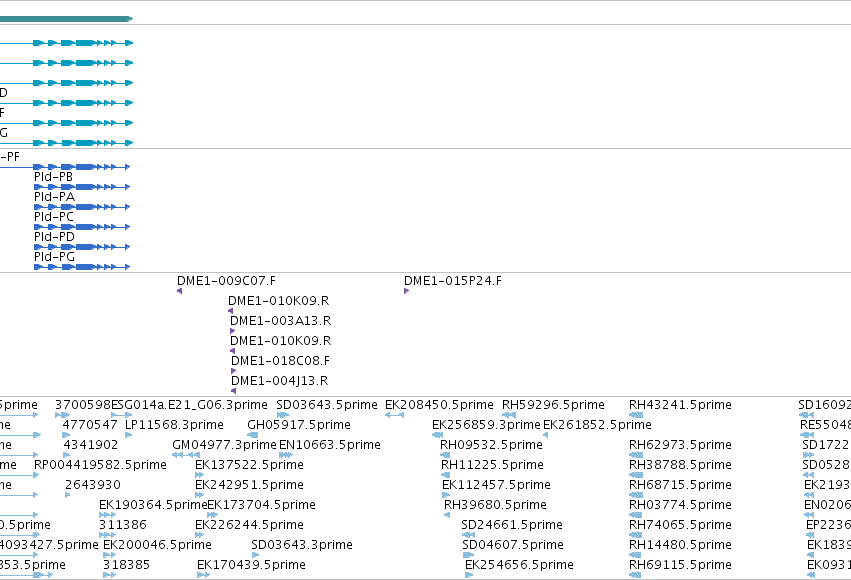The width and height of the screenshot is (851, 580).
Task: Click EST RH68715.5prime
Action: click(680, 485)
